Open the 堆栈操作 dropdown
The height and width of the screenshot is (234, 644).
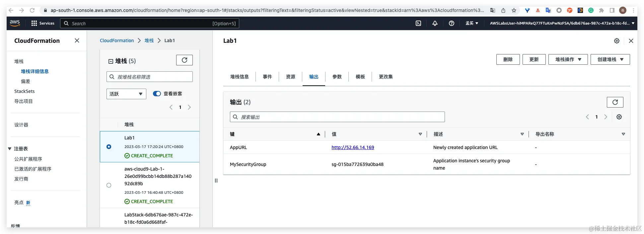568,59
